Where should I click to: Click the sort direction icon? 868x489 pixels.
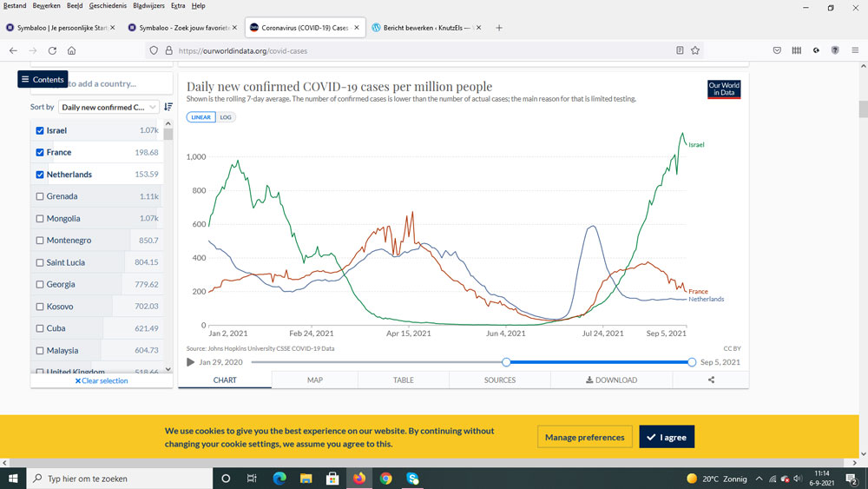click(168, 107)
